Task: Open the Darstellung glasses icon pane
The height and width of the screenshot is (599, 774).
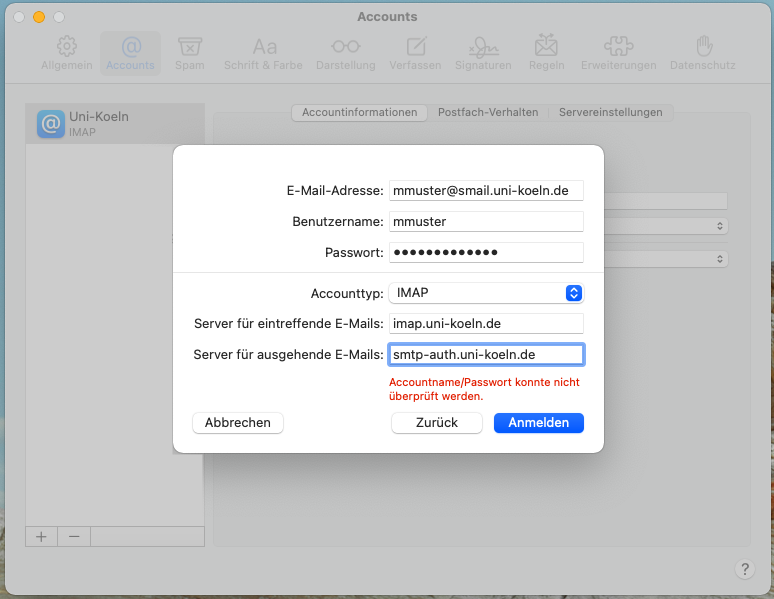Action: tap(346, 53)
